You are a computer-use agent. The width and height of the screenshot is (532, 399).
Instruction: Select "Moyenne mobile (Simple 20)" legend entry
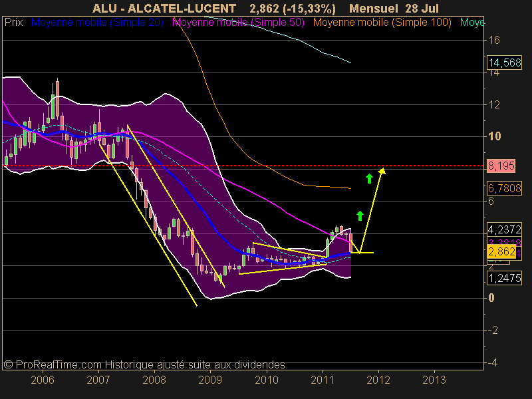97,23
